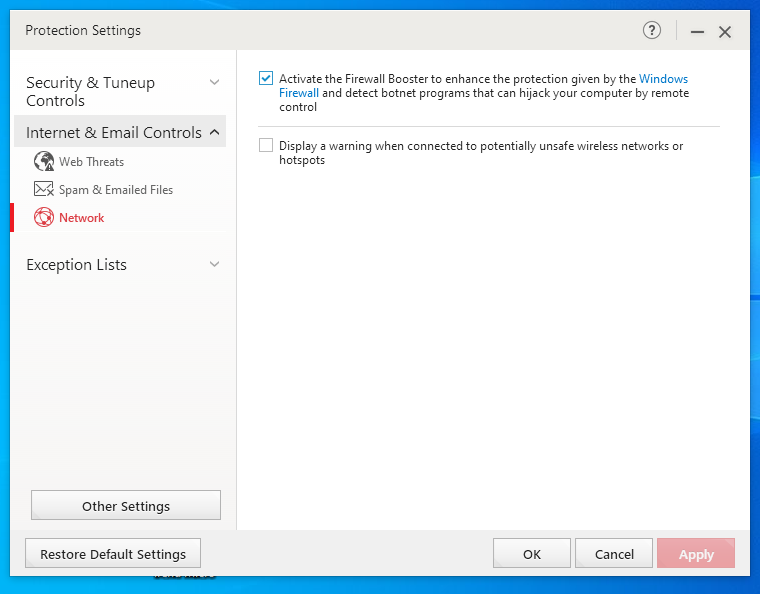
Task: Select the Network label in sidebar
Action: click(x=81, y=217)
